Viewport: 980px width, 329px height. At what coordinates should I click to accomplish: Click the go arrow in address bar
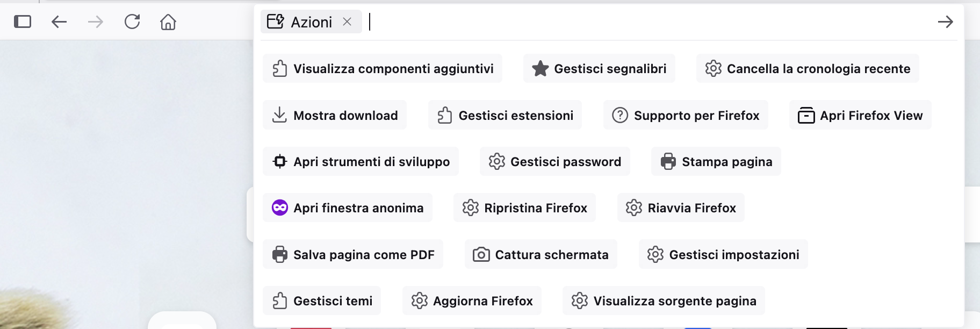[x=945, y=22]
